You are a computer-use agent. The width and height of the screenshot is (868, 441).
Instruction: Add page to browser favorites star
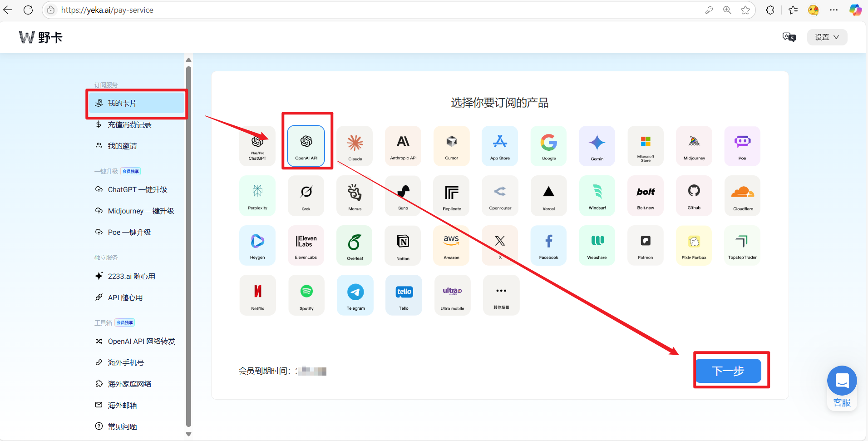745,10
